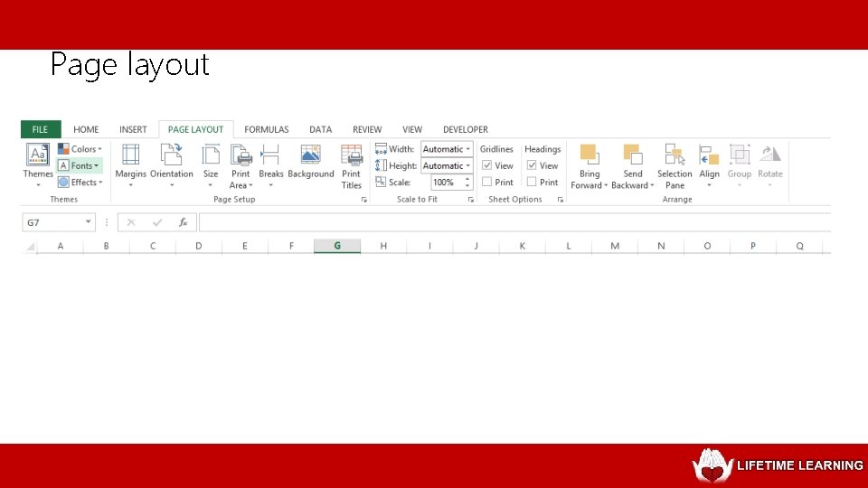Select column A header
Image resolution: width=868 pixels, height=488 pixels.
pos(61,246)
